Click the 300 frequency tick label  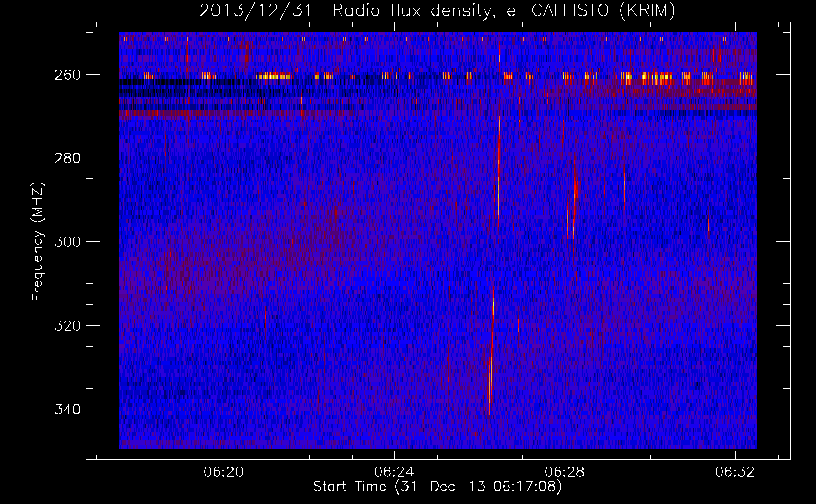click(67, 242)
